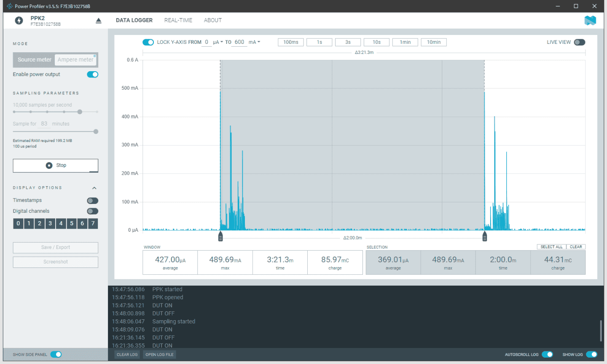Click the PPK2 device lightning bolt icon
Screen dimensions: 607x364
coord(19,21)
